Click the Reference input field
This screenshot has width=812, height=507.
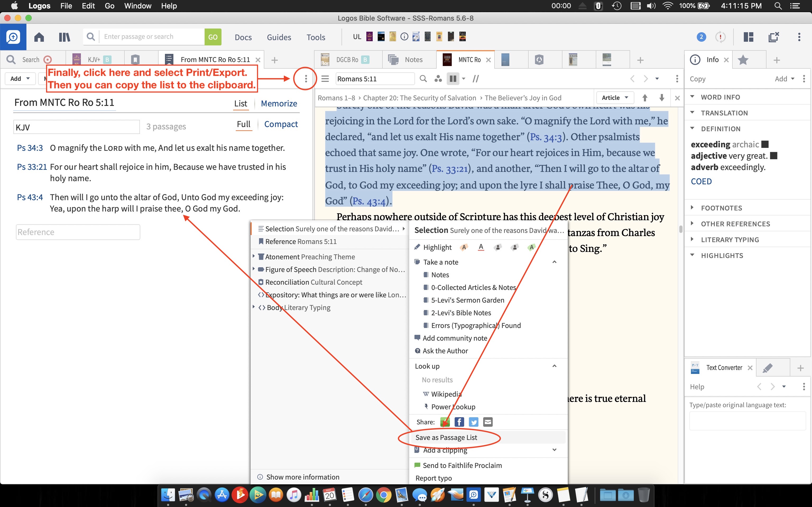click(x=78, y=232)
